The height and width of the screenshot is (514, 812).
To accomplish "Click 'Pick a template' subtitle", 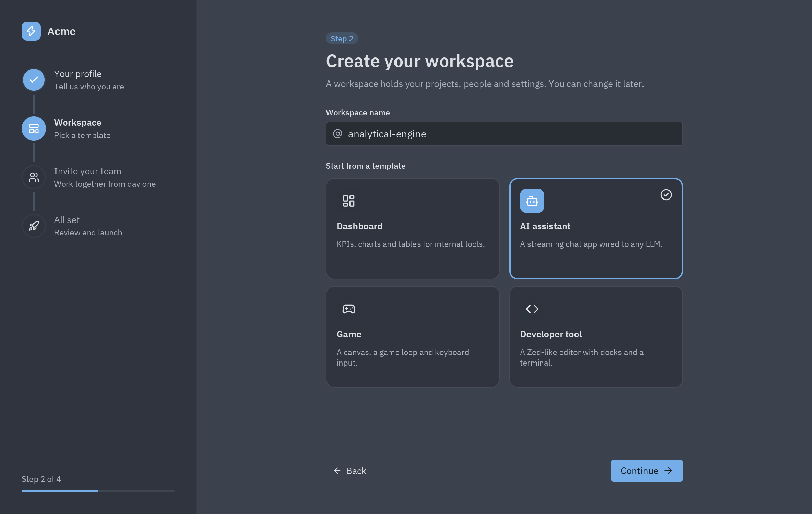I will click(x=82, y=135).
